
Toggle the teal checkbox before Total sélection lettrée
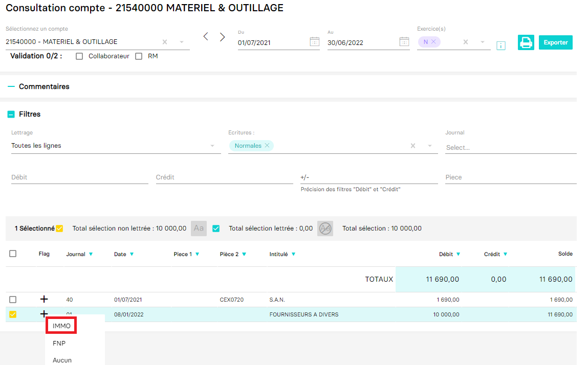pos(216,228)
